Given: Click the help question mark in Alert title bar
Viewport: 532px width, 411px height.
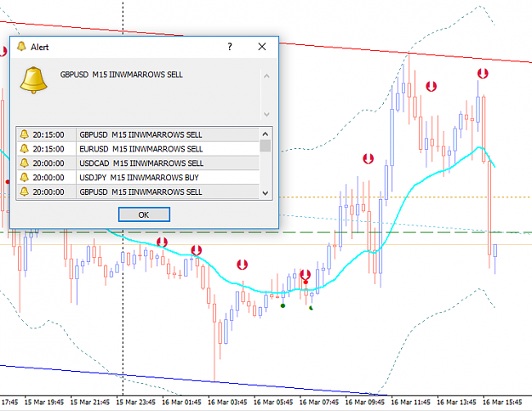Looking at the screenshot, I should (x=230, y=47).
